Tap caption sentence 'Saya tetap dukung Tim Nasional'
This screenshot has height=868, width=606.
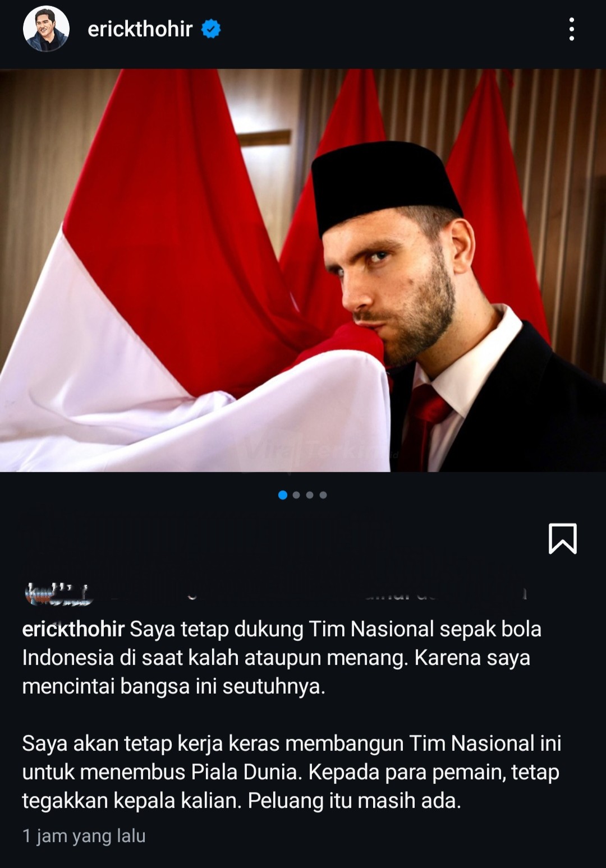(282, 629)
